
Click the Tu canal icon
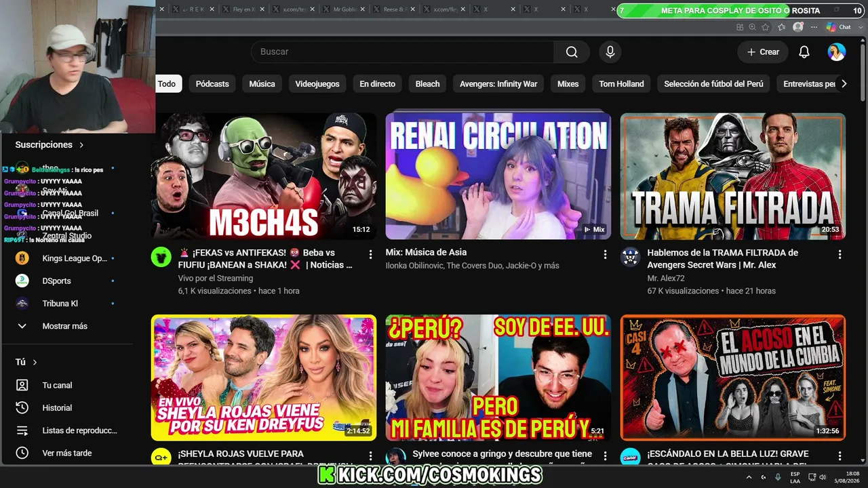[22, 385]
